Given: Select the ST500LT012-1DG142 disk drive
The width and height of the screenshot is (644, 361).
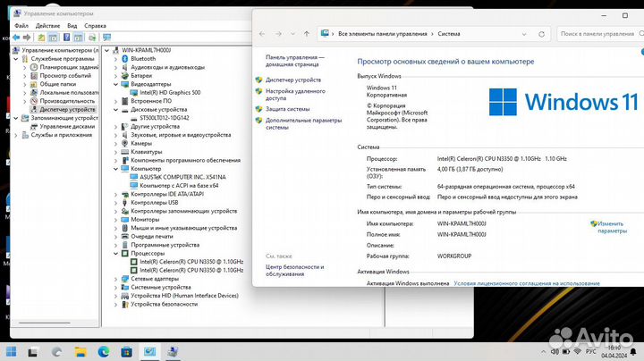Looking at the screenshot, I should 165,118.
